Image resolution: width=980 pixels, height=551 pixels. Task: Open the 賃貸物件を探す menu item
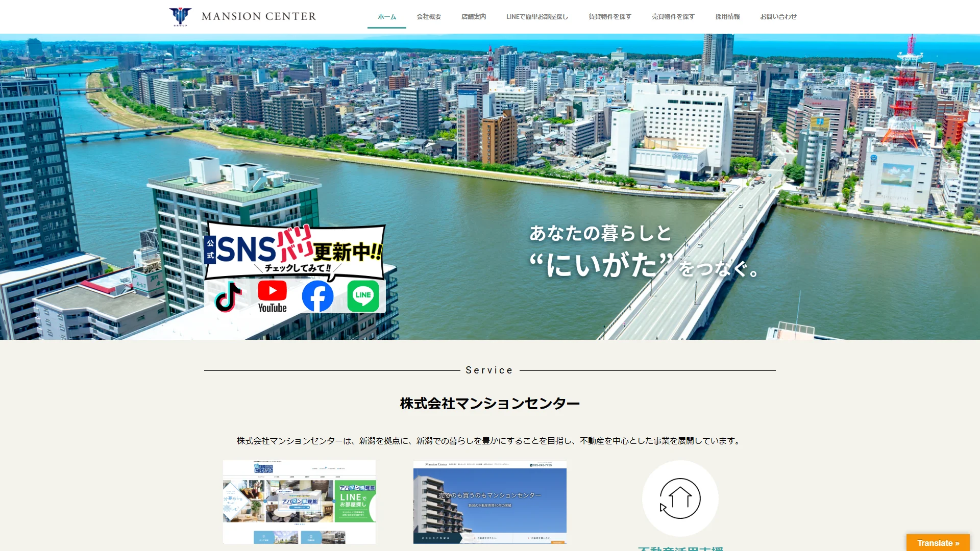pyautogui.click(x=610, y=17)
